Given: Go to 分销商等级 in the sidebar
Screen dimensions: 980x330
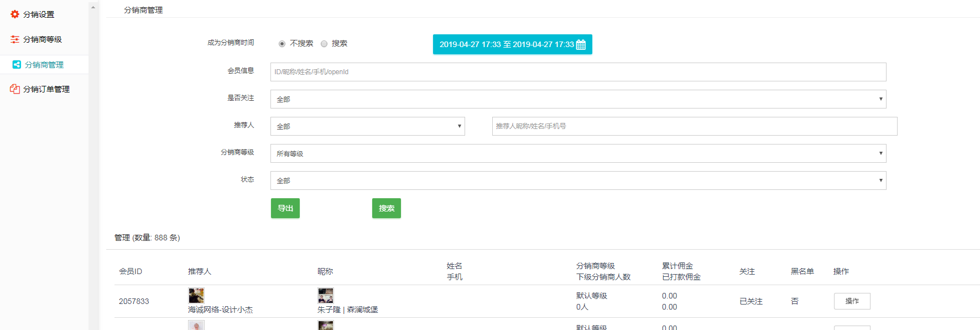Looking at the screenshot, I should point(43,39).
